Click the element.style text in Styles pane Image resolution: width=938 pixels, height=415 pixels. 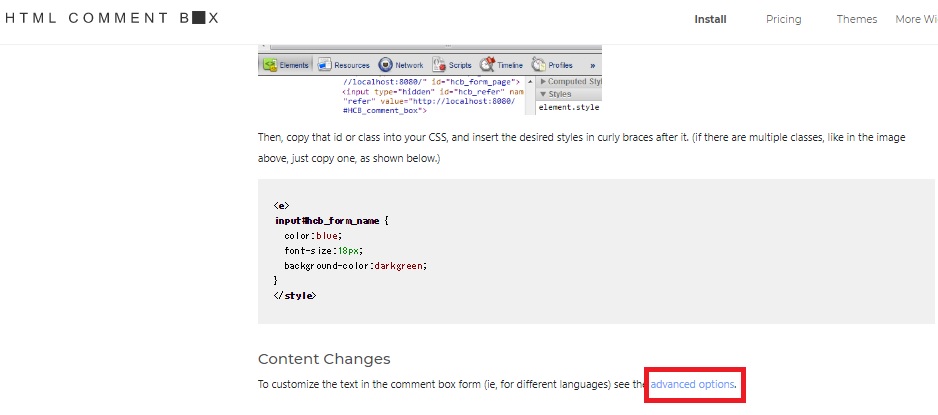coord(568,107)
